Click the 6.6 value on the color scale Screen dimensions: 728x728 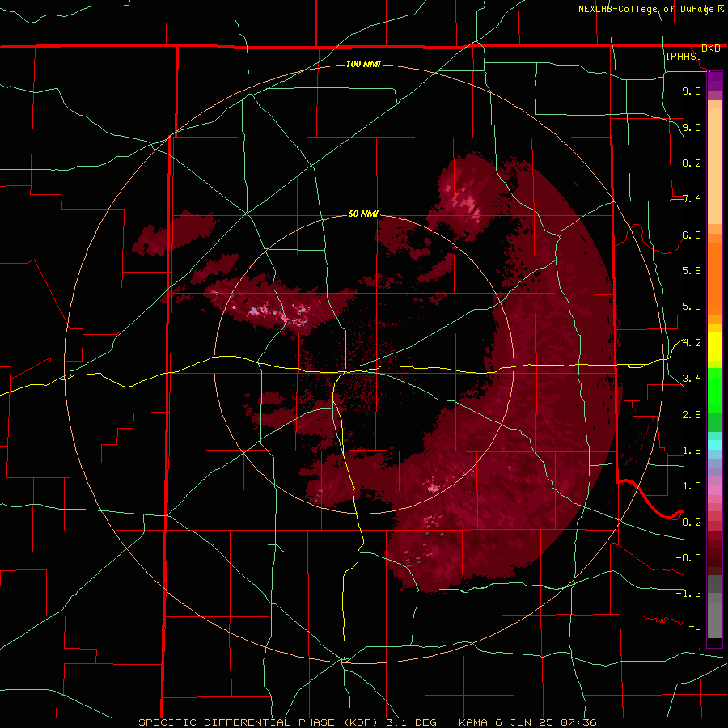pos(692,235)
